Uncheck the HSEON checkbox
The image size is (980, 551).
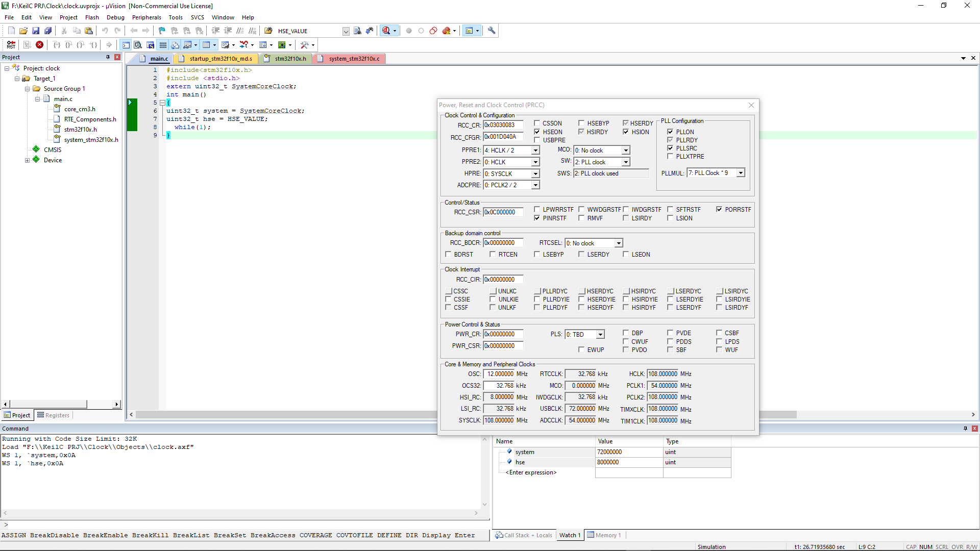537,132
